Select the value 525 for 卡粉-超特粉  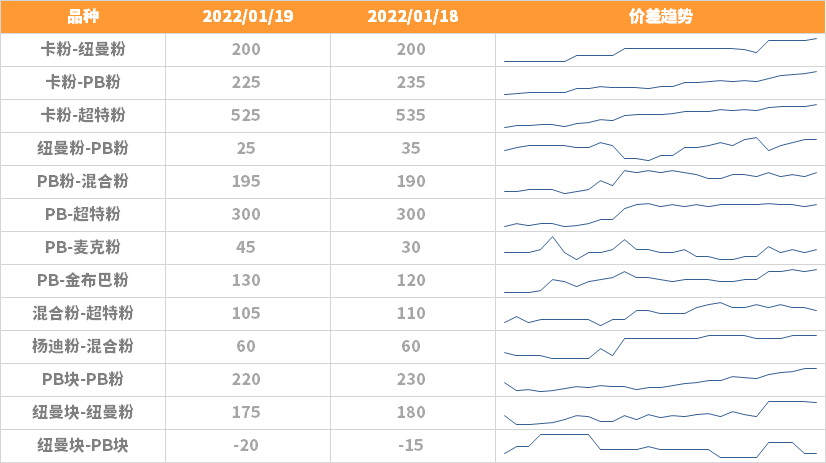(245, 115)
